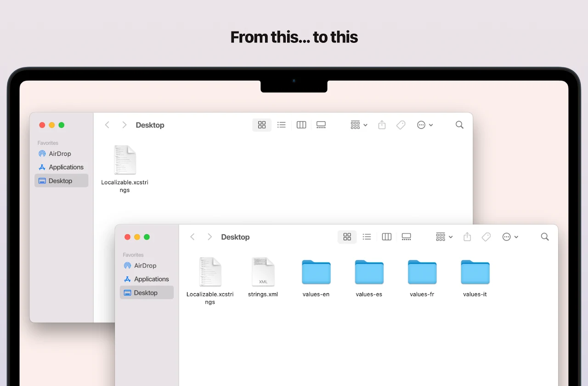Switch back Finder window to gallery view
The image size is (588, 386).
[x=321, y=125]
